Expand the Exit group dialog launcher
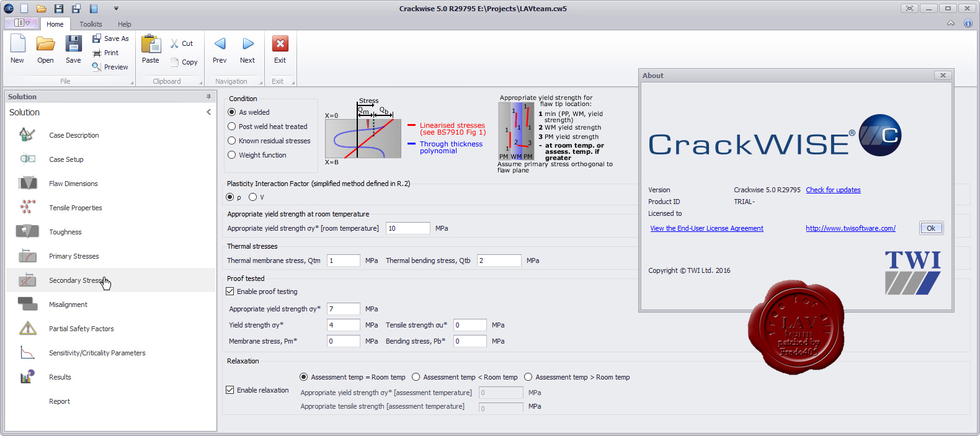This screenshot has height=436, width=980. pos(293,82)
